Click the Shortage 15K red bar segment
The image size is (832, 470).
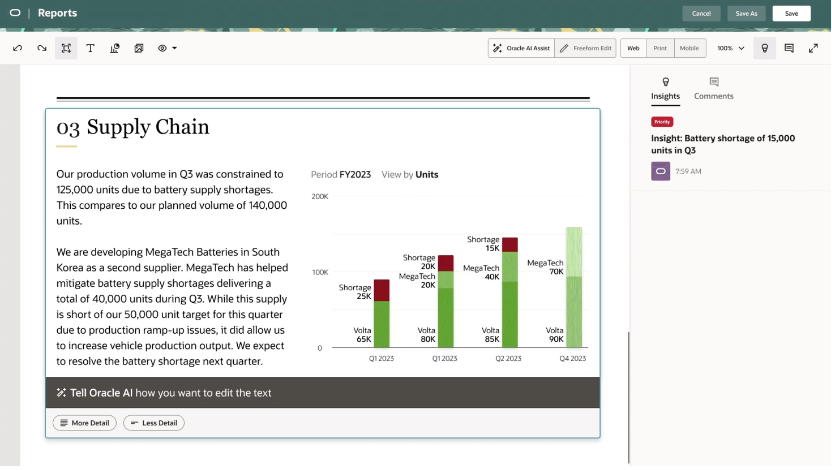(x=510, y=245)
